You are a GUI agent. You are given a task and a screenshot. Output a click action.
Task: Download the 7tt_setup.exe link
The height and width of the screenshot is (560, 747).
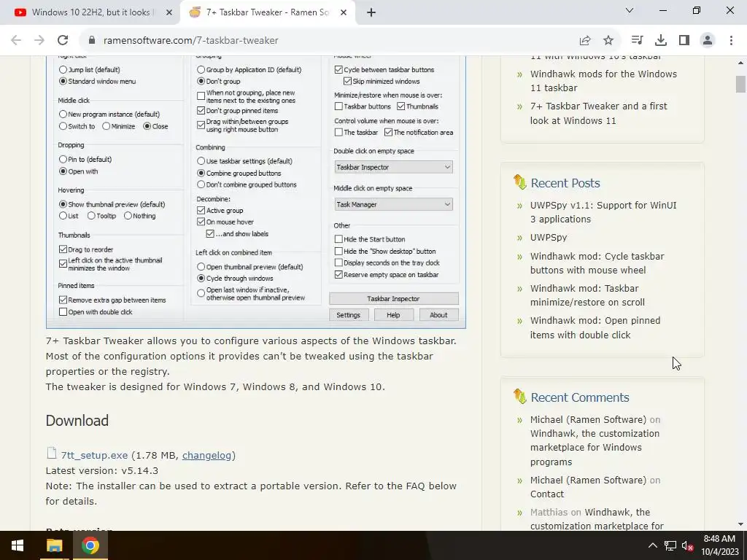(94, 455)
